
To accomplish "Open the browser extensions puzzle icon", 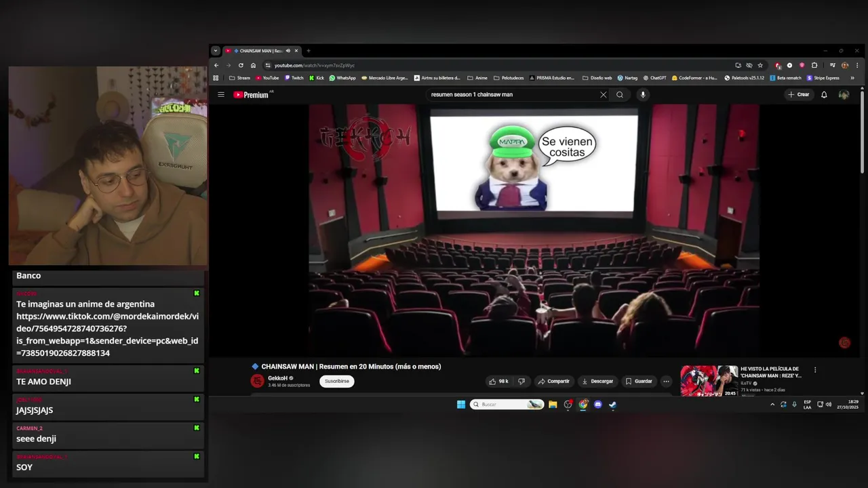I will point(814,65).
